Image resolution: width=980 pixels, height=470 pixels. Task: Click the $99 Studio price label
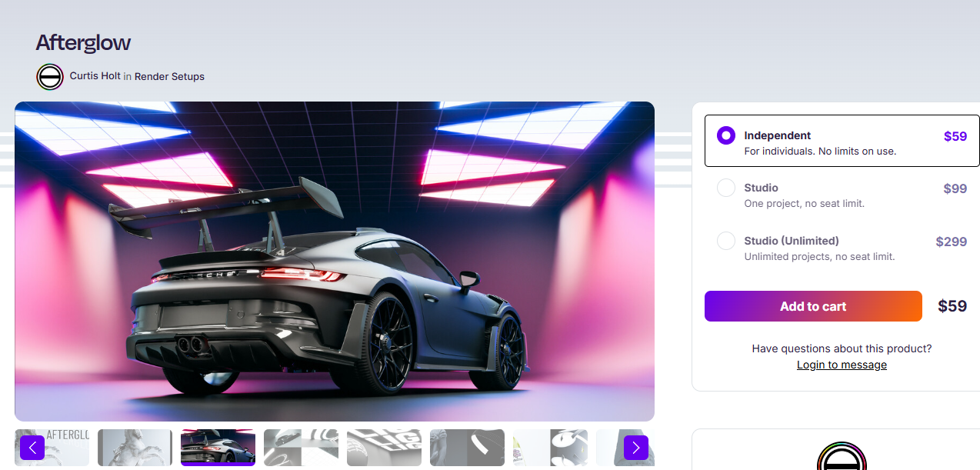pos(955,188)
